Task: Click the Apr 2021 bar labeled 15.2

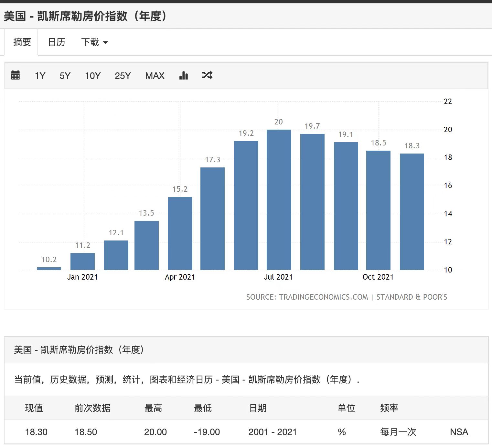Action: tap(180, 233)
